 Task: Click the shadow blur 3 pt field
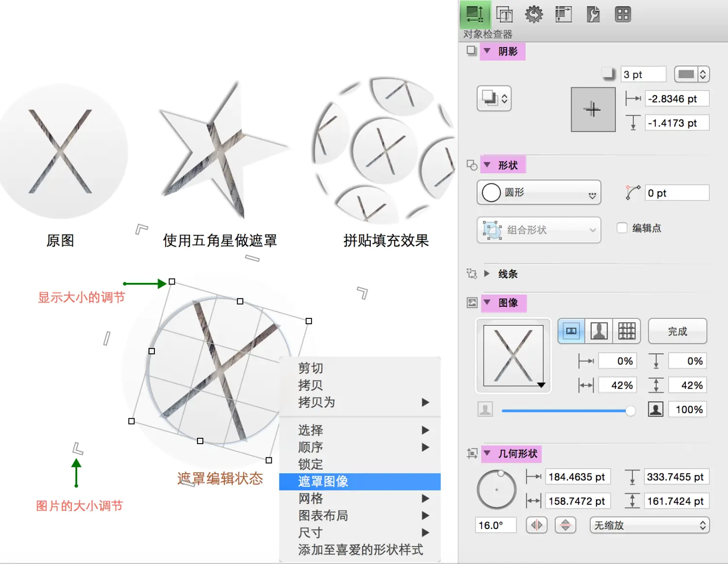pyautogui.click(x=644, y=74)
